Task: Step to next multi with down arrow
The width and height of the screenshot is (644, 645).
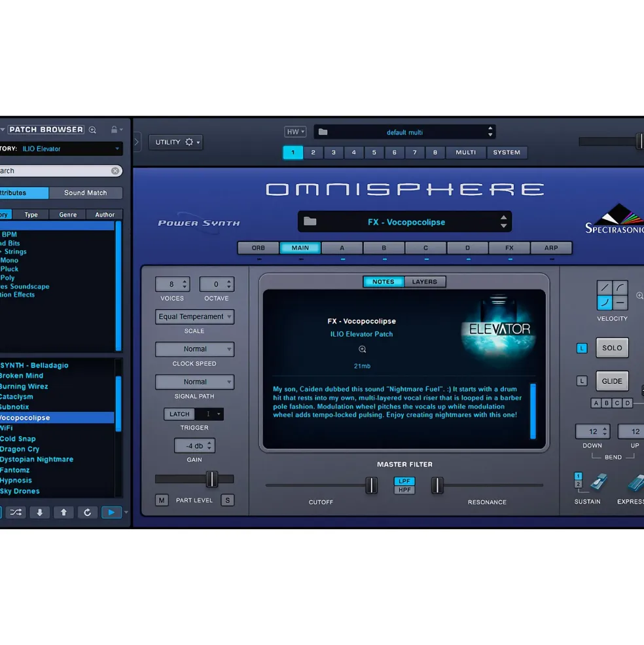Action: pos(490,136)
